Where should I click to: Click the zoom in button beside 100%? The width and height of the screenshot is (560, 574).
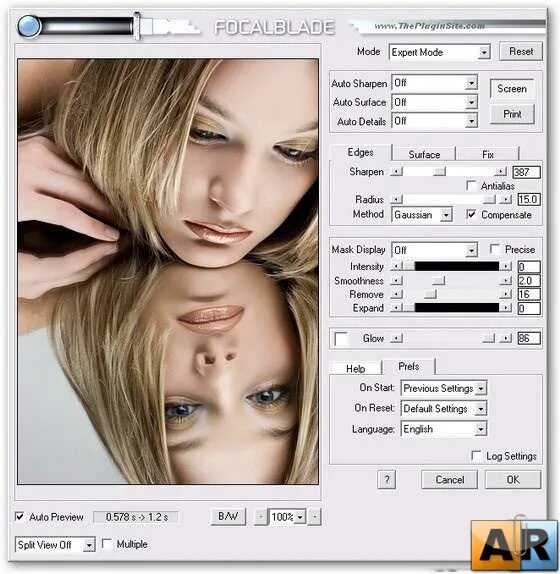click(x=315, y=517)
